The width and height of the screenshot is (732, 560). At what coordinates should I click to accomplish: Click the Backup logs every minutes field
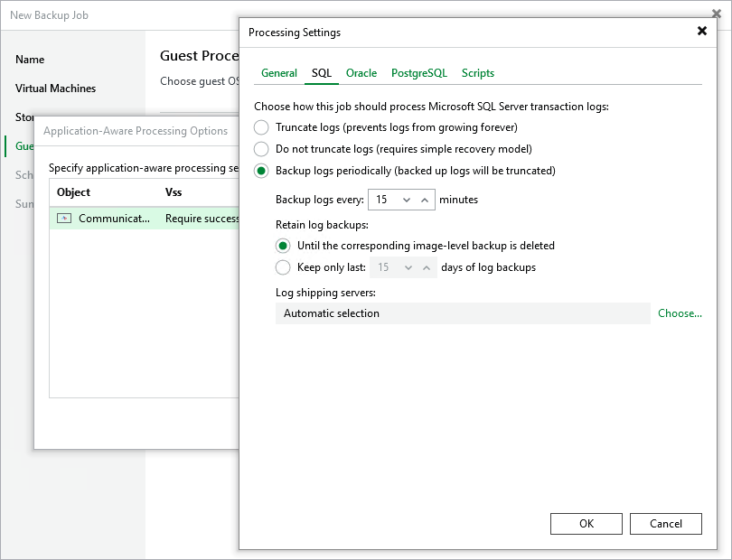[401, 200]
